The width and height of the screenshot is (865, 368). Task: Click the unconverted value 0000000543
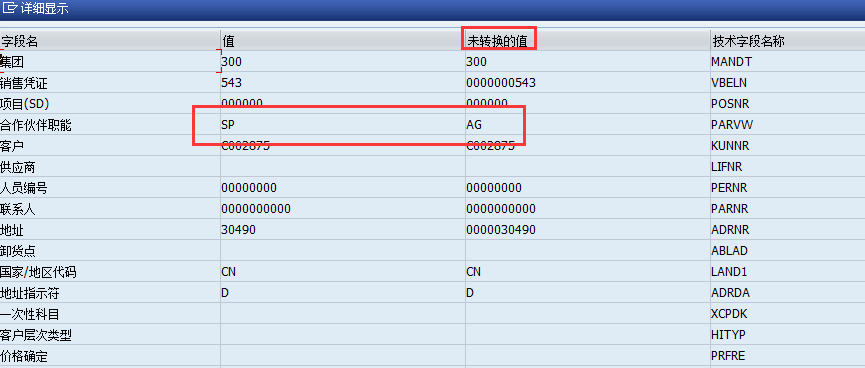coord(501,83)
